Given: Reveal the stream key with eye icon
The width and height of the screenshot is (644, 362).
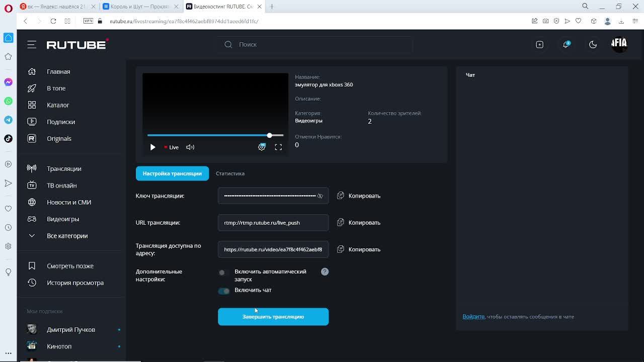Looking at the screenshot, I should [320, 196].
